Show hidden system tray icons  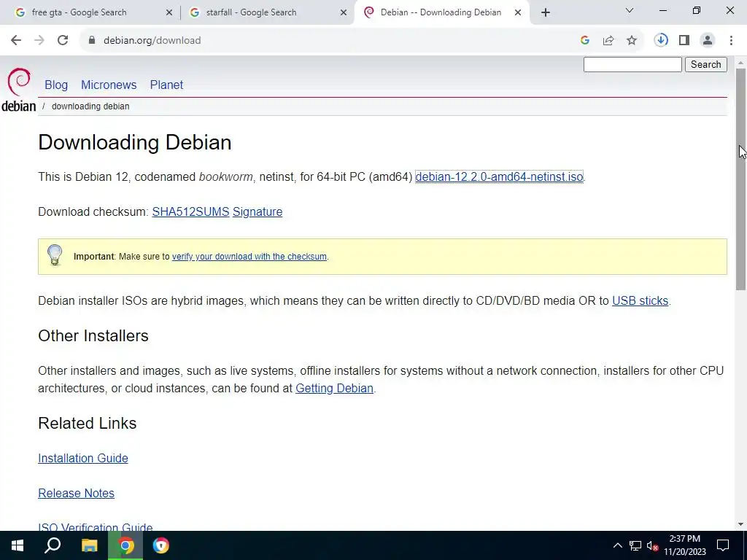pos(617,545)
